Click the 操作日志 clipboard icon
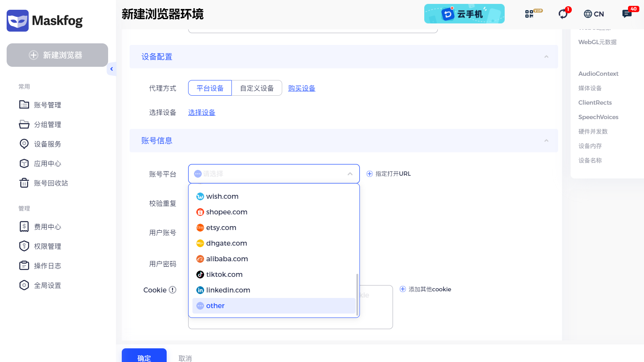This screenshot has height=362, width=644. click(24, 266)
